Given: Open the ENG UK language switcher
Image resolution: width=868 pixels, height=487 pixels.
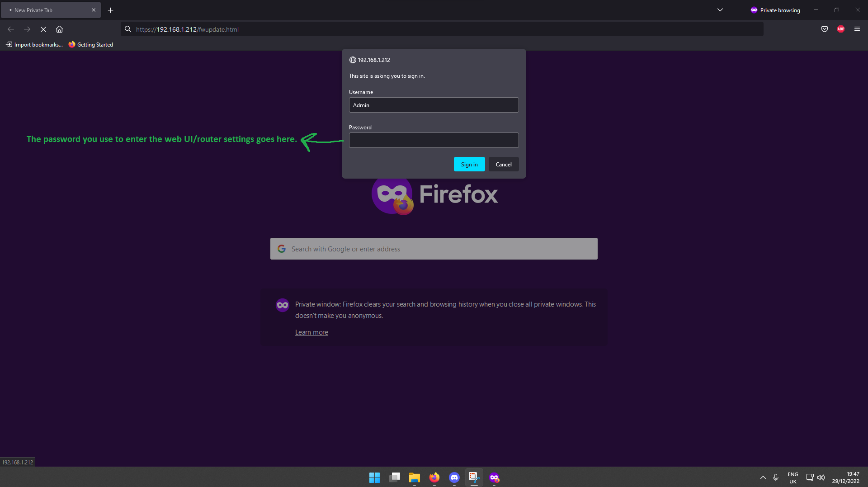Looking at the screenshot, I should point(793,478).
